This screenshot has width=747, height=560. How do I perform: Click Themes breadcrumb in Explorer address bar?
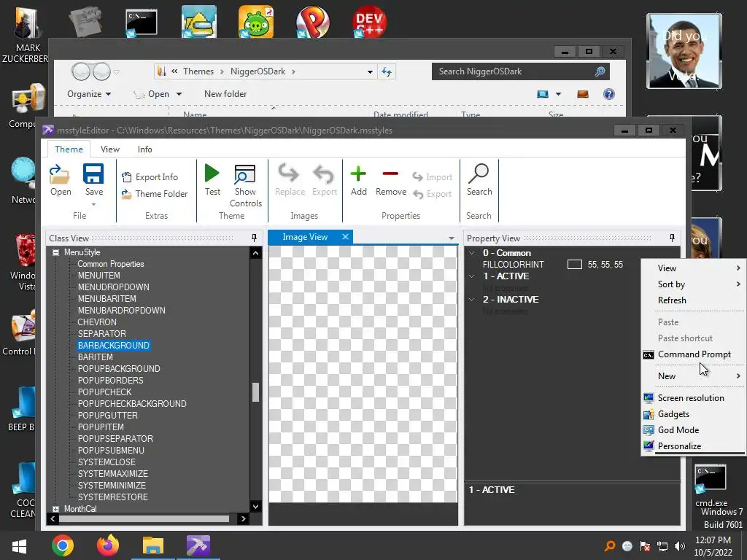tap(198, 71)
